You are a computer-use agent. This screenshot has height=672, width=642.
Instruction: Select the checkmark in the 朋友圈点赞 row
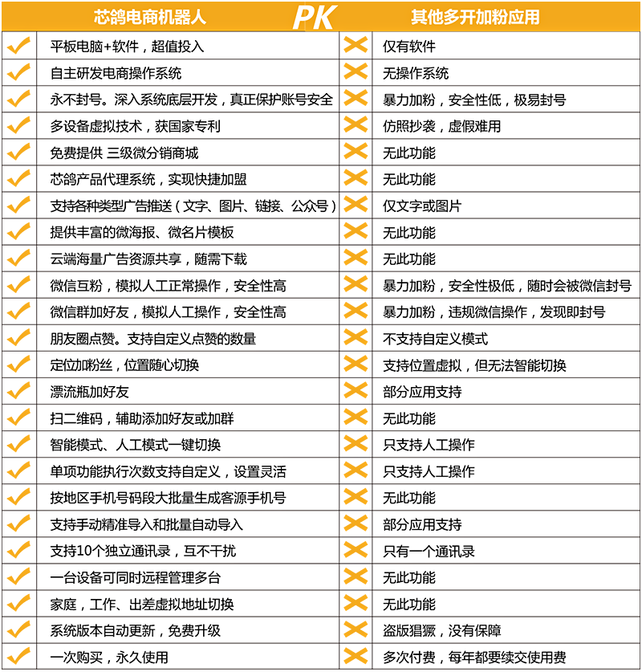coord(18,338)
